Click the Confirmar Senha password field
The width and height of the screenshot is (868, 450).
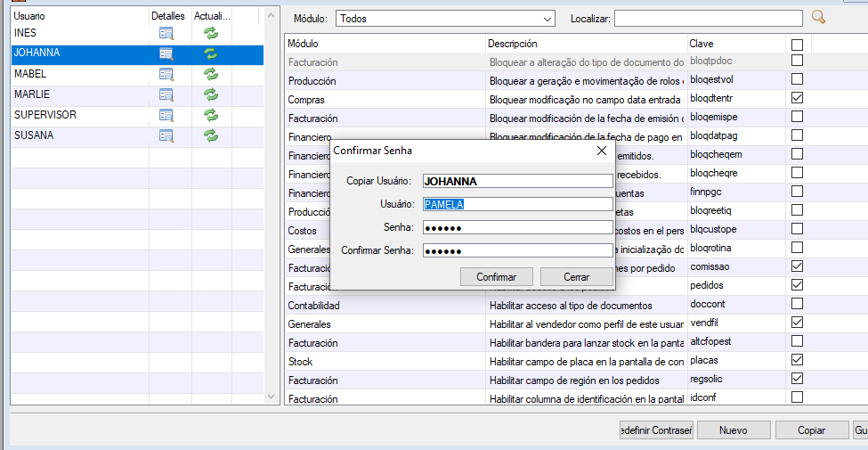[517, 251]
